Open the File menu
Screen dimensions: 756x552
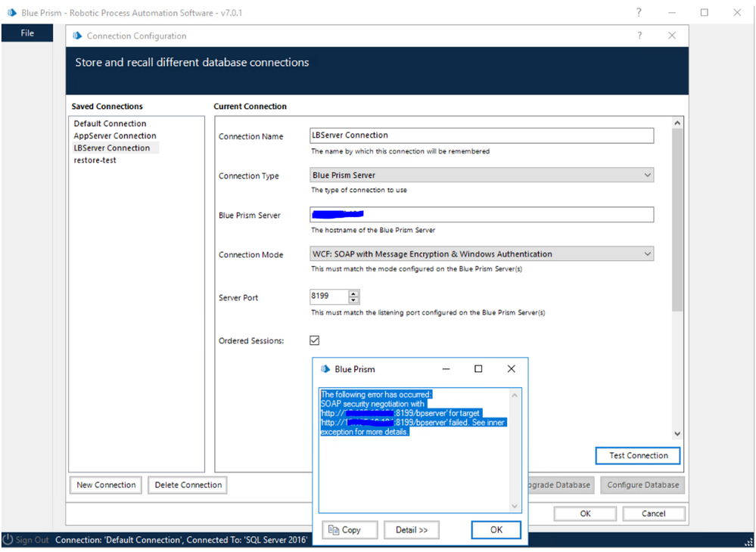tap(27, 33)
